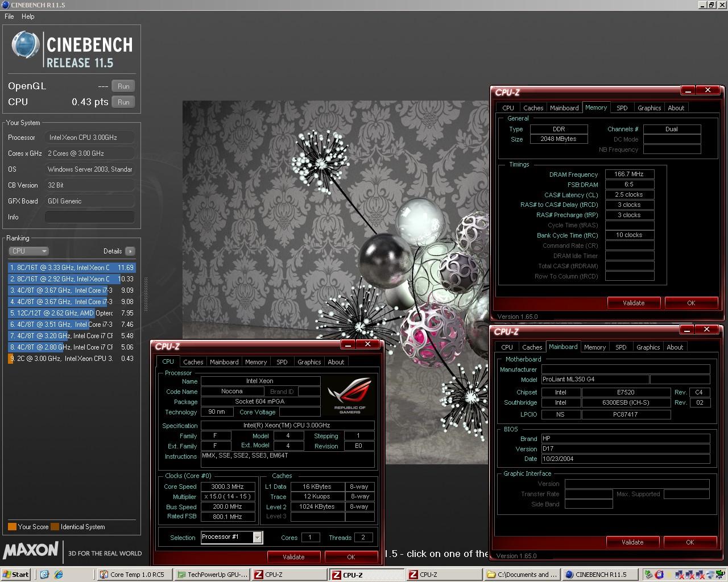Click the red circular tray icon
The width and height of the screenshot is (728, 582).
click(660, 575)
